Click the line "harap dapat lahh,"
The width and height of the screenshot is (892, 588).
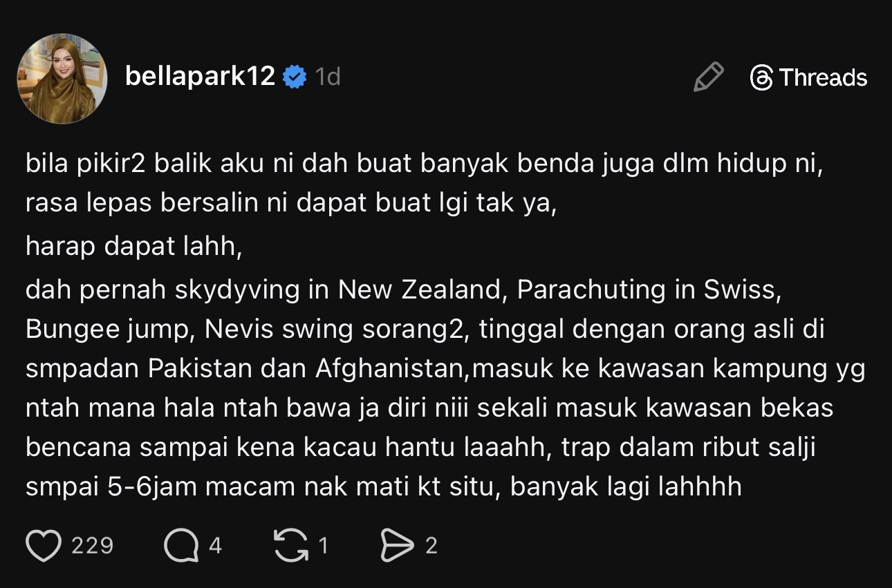134,247
